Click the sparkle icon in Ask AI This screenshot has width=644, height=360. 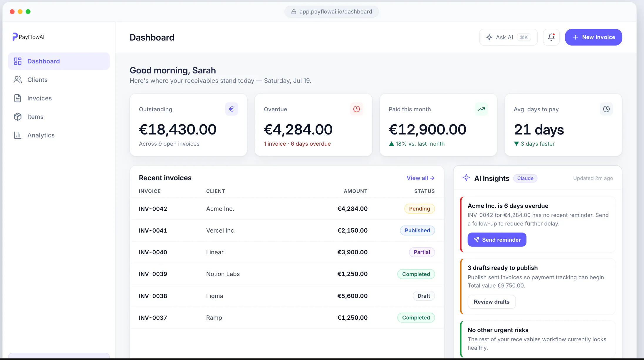(x=489, y=37)
